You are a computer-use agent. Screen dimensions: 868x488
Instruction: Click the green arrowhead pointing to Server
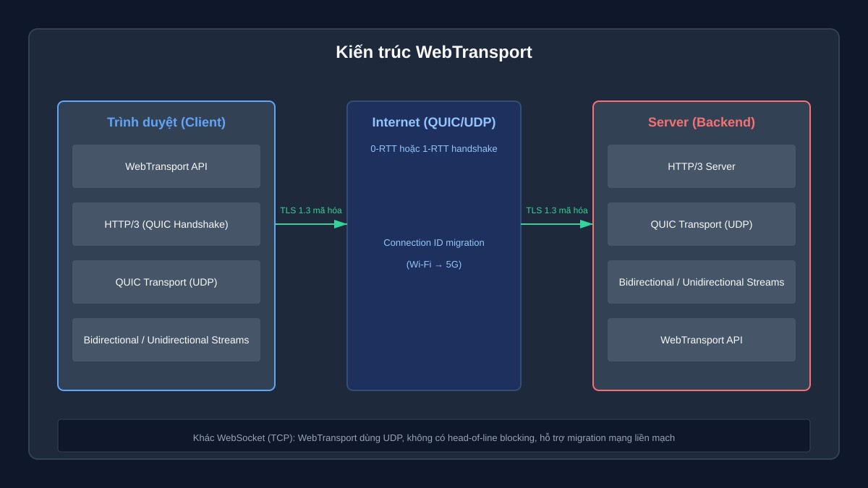587,224
